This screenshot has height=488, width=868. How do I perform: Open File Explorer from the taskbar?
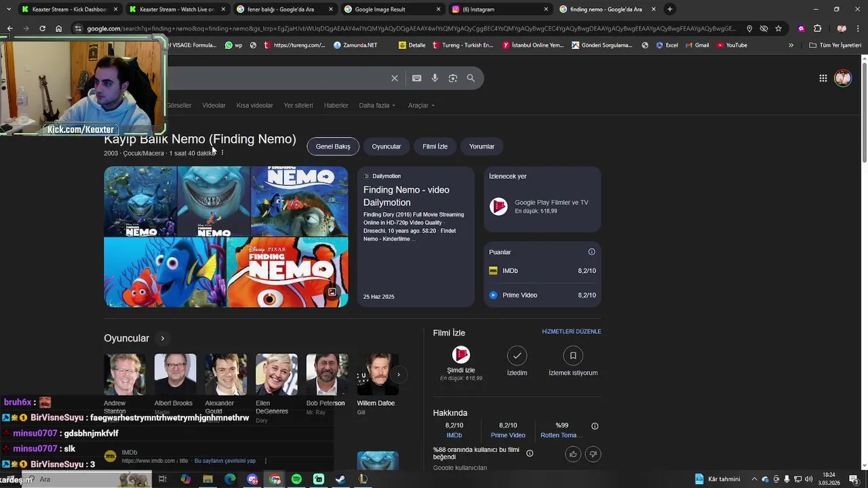tap(208, 479)
